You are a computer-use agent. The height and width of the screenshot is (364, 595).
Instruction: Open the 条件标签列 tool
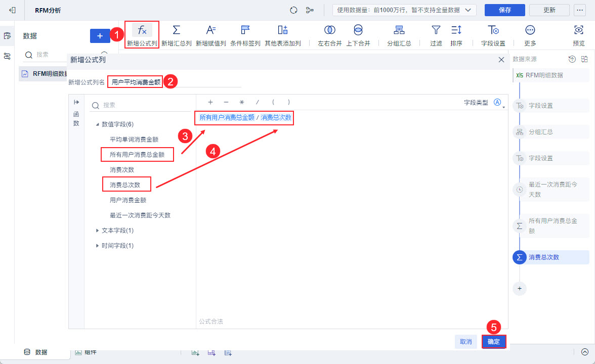point(245,30)
